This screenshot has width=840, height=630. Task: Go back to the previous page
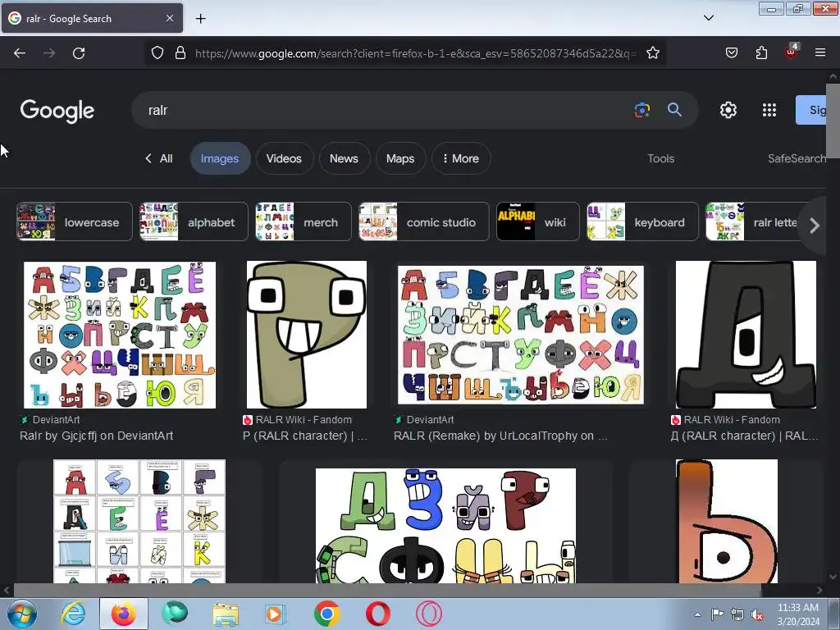click(20, 53)
